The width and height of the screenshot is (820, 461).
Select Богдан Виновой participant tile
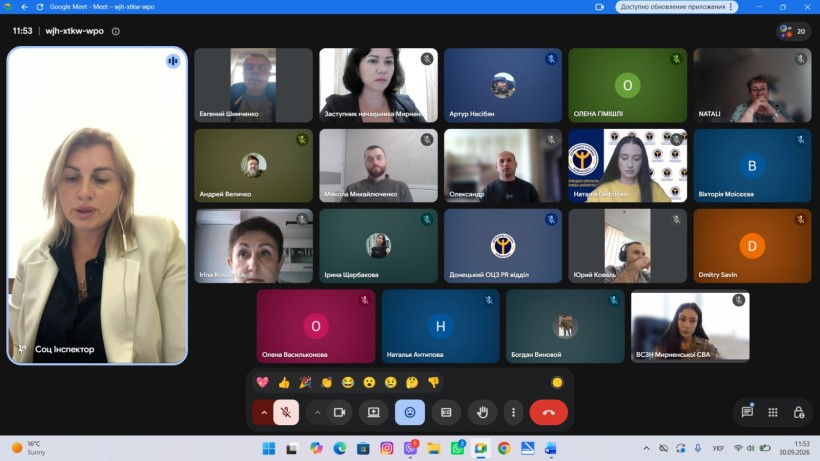pos(565,327)
